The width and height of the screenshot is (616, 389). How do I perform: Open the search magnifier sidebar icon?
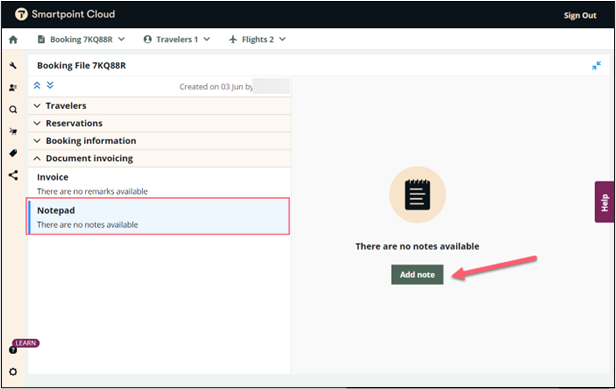[x=13, y=110]
